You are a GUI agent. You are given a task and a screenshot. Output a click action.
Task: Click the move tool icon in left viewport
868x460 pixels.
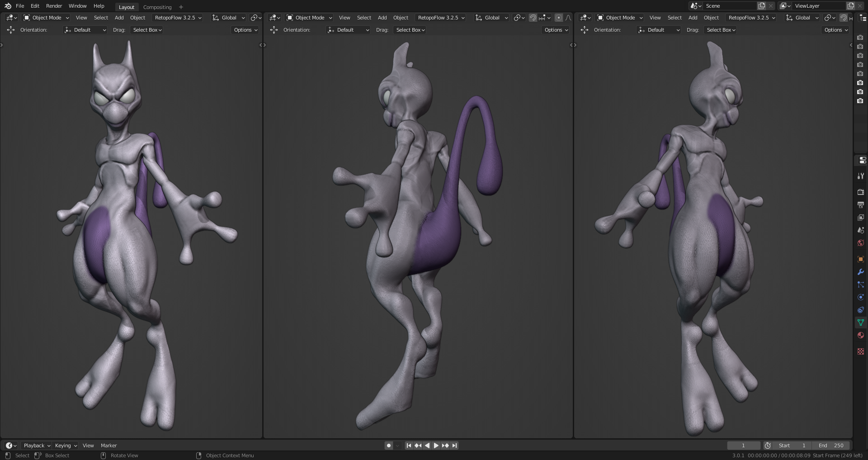click(x=11, y=30)
